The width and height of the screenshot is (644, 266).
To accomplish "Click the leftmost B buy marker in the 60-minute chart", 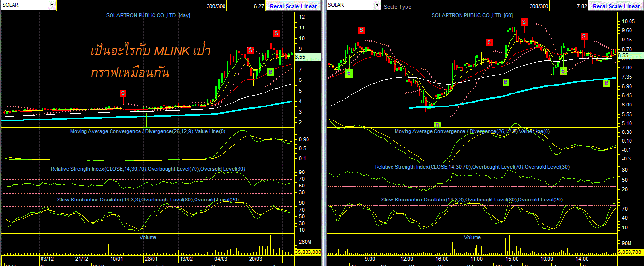I will pos(350,73).
